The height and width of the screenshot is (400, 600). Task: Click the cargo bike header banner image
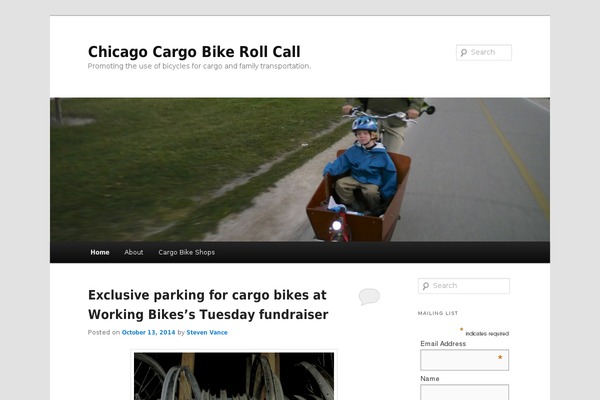[300, 170]
